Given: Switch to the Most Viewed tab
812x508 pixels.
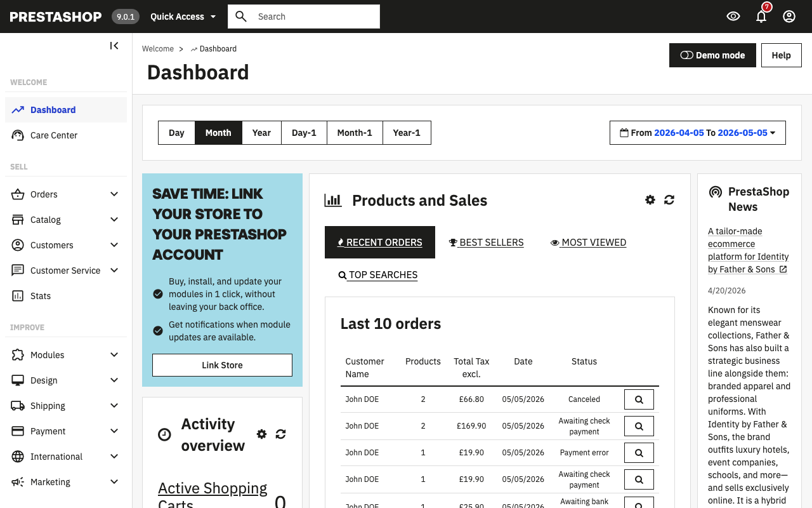Looking at the screenshot, I should click(589, 243).
